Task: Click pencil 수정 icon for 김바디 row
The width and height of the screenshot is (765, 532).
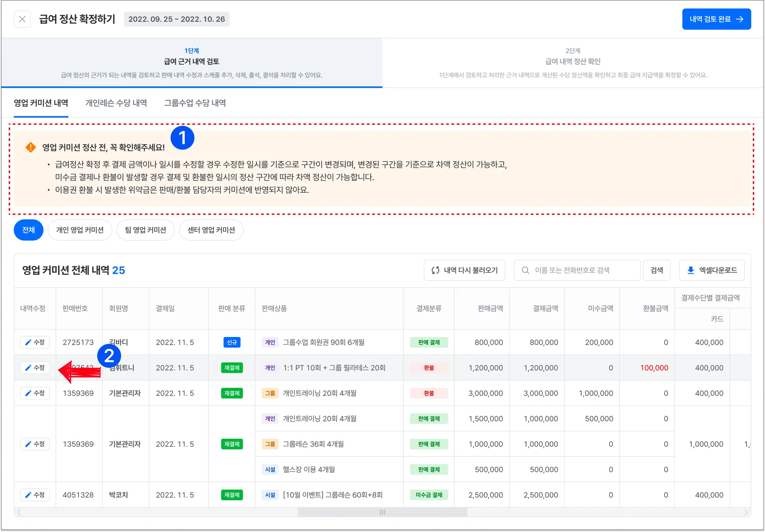Action: tap(28, 342)
